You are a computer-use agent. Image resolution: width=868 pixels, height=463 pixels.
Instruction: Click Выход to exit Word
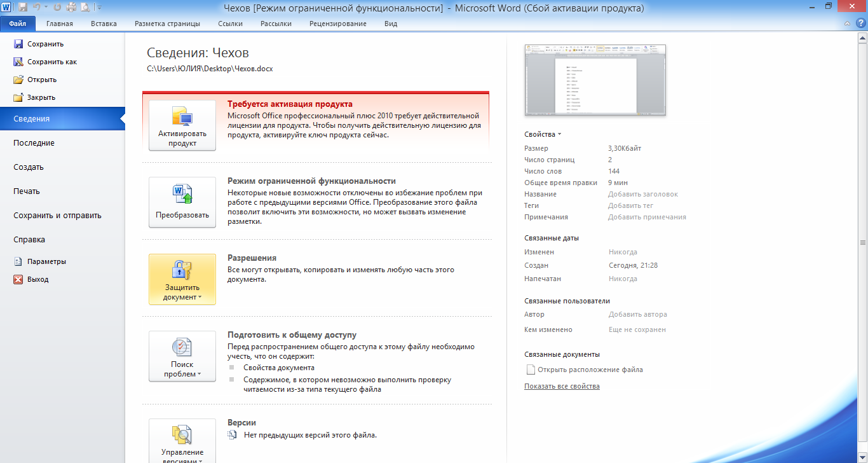[37, 279]
